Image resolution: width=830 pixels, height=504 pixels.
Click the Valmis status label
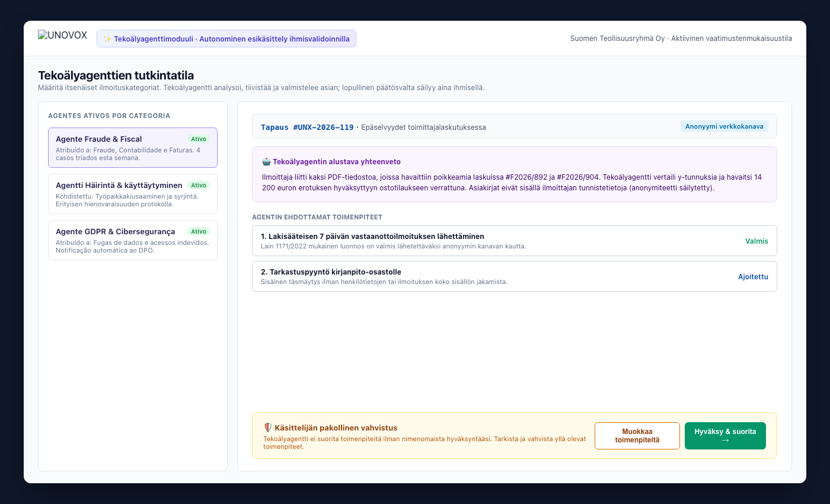(756, 241)
